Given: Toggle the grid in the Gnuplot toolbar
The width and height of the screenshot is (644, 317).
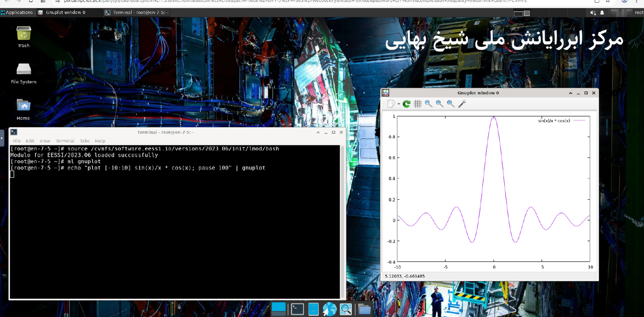Looking at the screenshot, I should coord(417,104).
